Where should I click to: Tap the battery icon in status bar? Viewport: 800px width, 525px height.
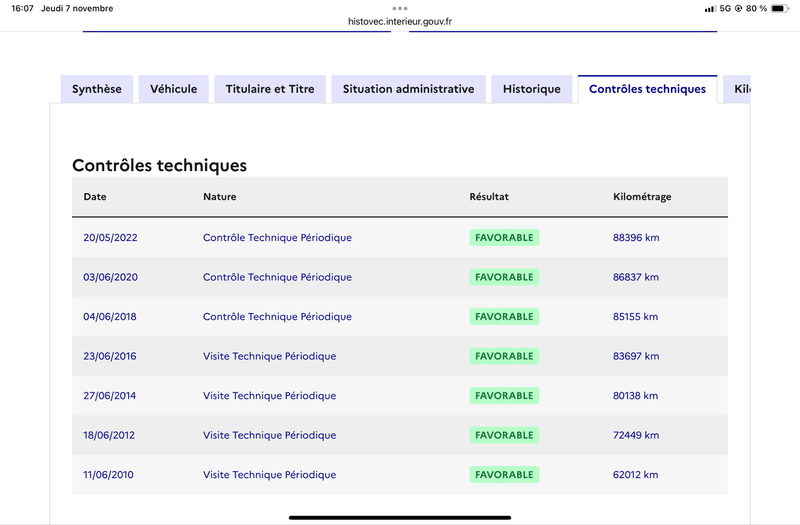pyautogui.click(x=780, y=8)
